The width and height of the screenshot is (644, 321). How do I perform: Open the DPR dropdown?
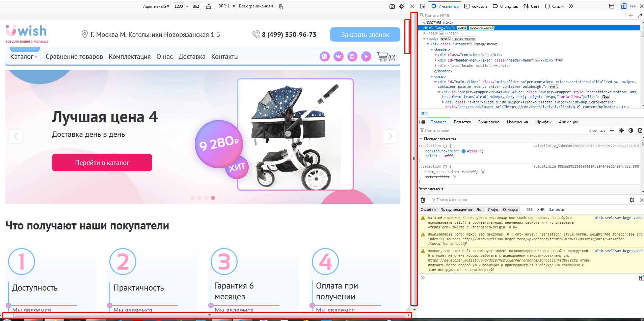pos(226,6)
